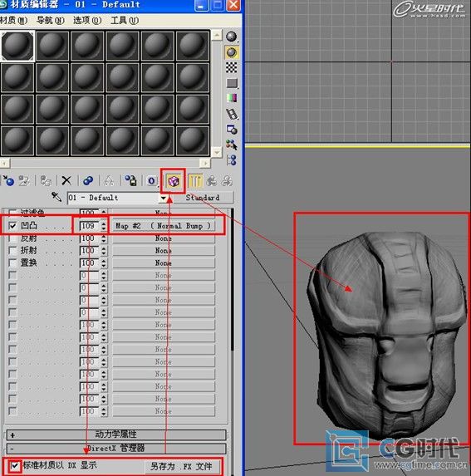Toggle the checkered Background icon
Screen dimensions: 471x476
pos(232,67)
